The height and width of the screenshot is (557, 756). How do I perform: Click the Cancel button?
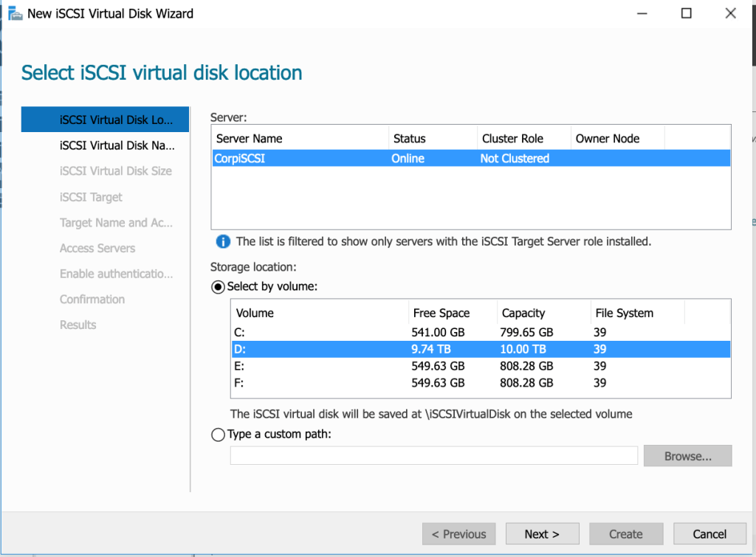709,534
